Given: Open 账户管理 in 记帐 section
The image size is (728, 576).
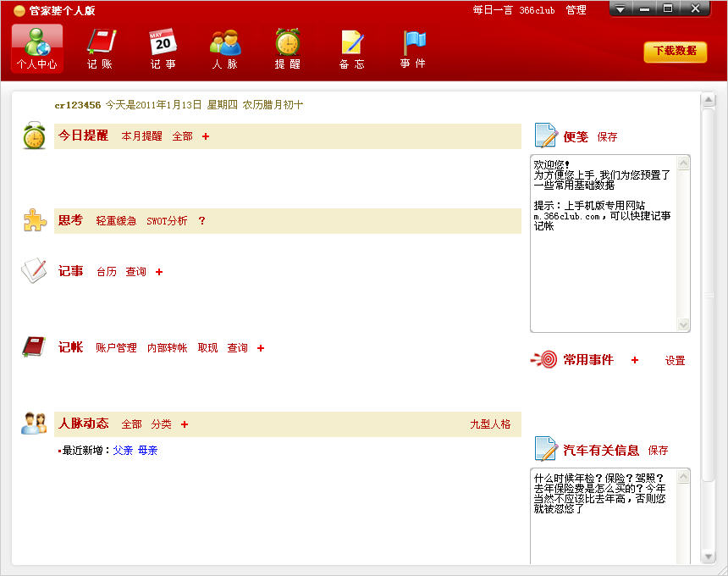Looking at the screenshot, I should tap(116, 348).
